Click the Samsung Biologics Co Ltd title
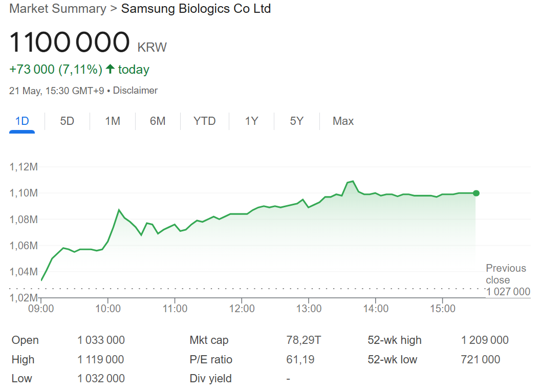 (196, 9)
